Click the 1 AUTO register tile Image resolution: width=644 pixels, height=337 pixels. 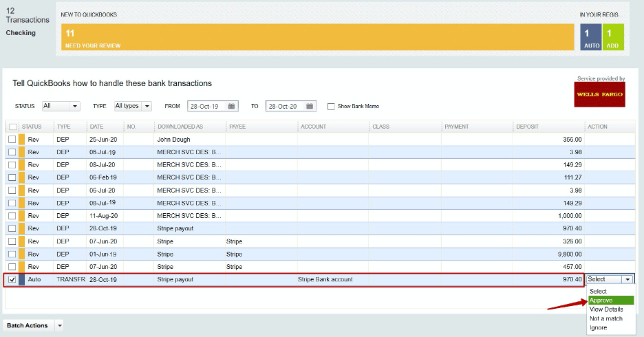point(590,37)
